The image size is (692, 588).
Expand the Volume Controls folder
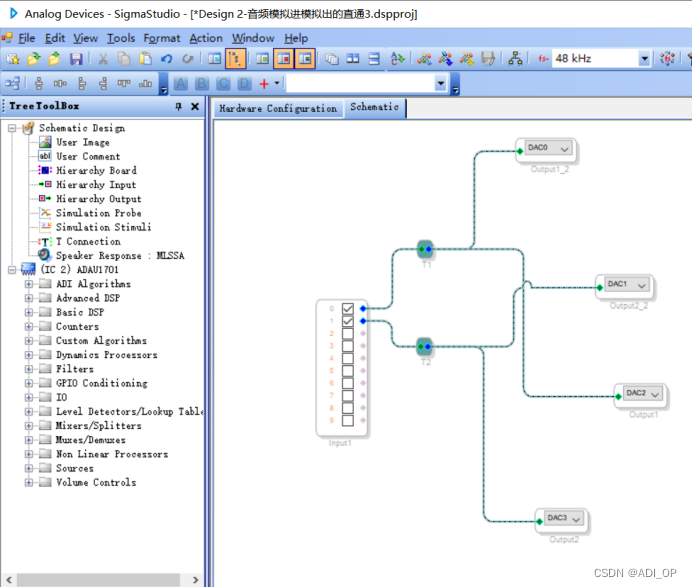[29, 482]
